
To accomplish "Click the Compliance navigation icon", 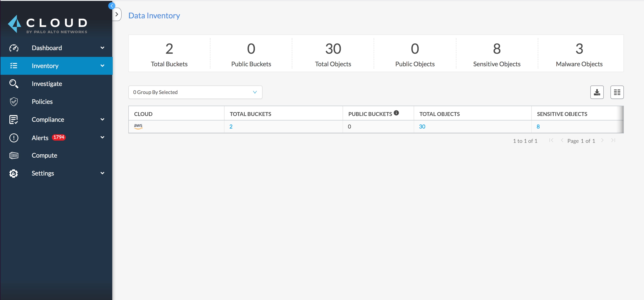I will point(13,119).
